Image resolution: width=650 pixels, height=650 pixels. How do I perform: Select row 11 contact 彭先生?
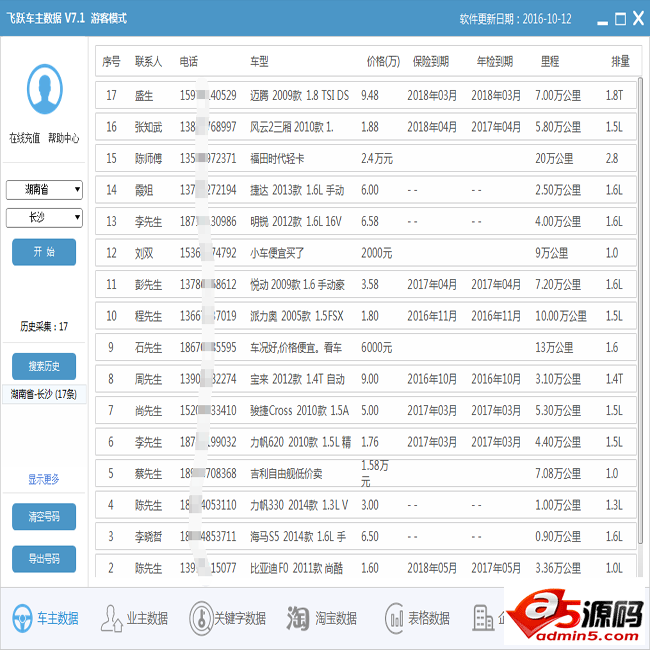(x=148, y=285)
